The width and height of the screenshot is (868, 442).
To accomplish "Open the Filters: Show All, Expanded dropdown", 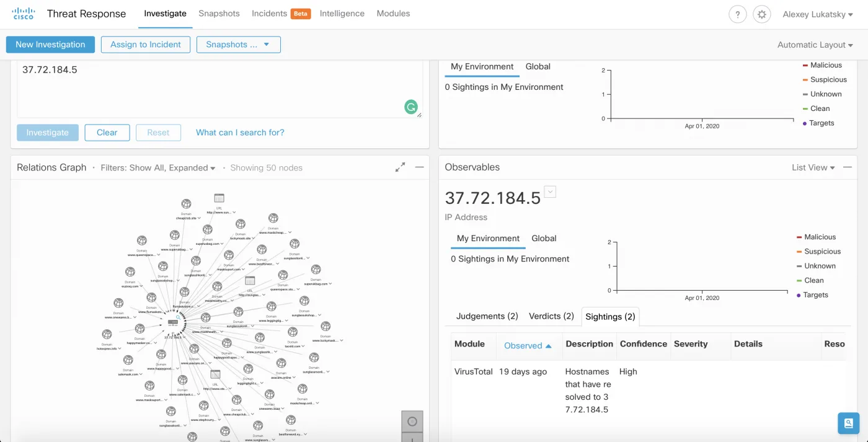I will [158, 167].
